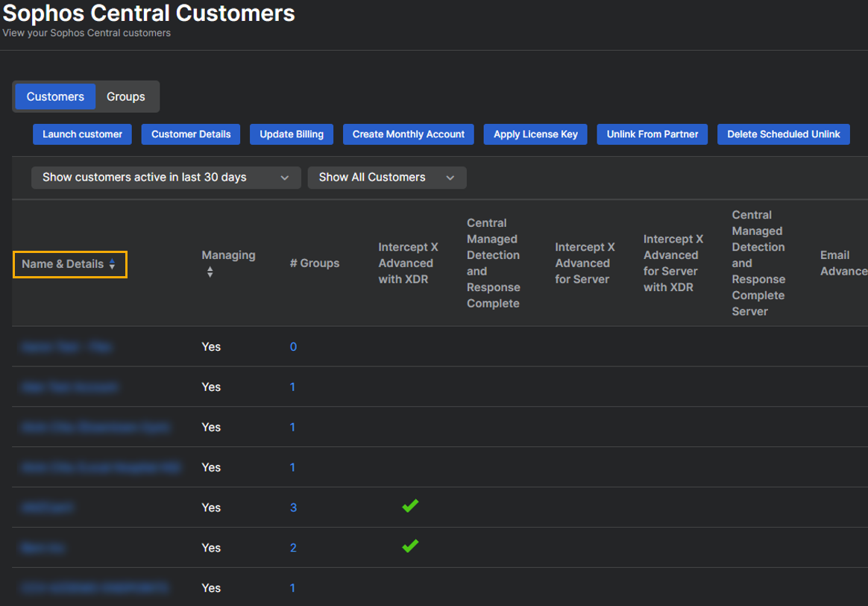Open the active in last 30 days dropdown
868x606 pixels.
click(166, 178)
